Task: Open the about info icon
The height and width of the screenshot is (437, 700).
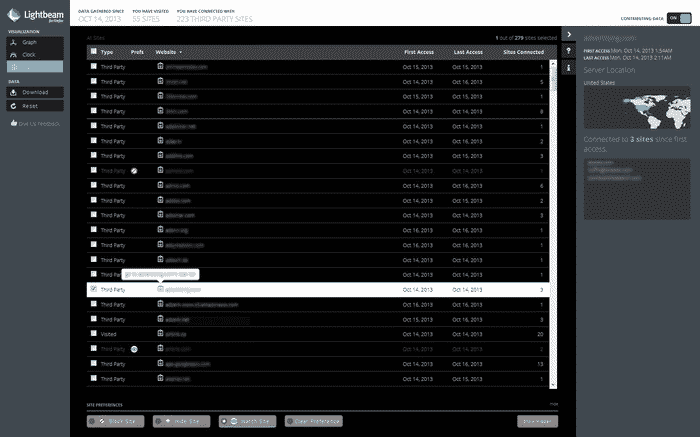Action: (568, 67)
